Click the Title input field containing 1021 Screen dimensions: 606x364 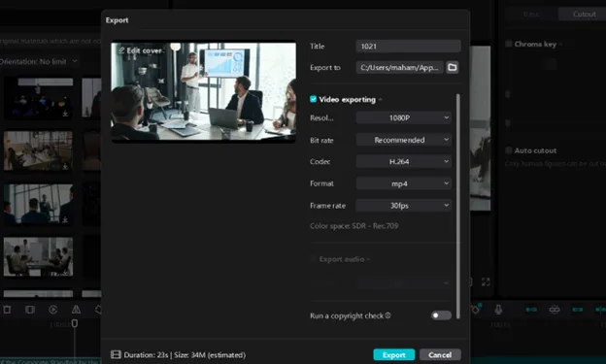pos(408,46)
